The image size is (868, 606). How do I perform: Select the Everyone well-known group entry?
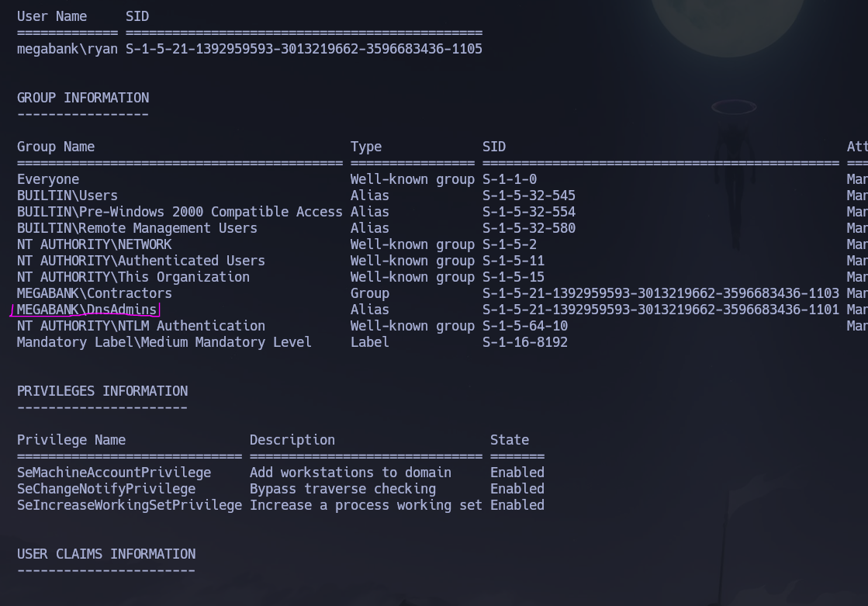point(48,179)
